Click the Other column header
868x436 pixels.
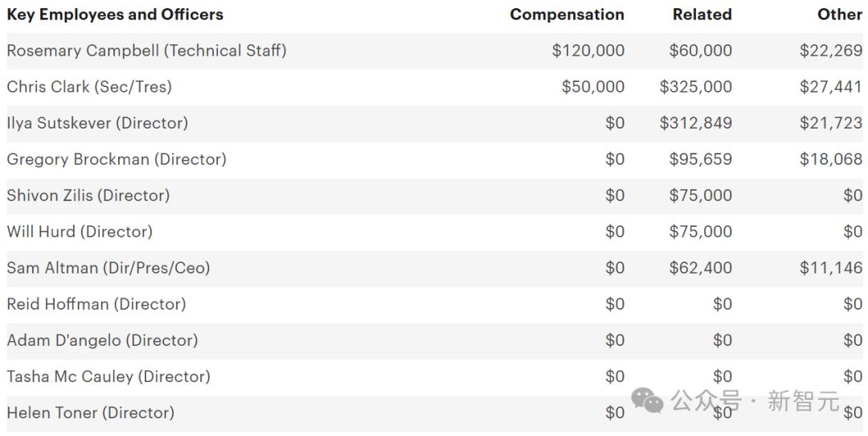[840, 14]
